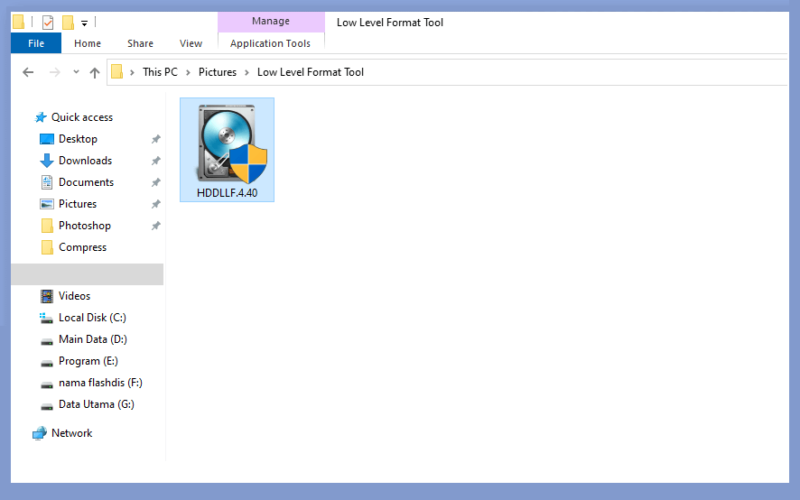800x500 pixels.
Task: Click folder icon in the address bar
Action: point(117,72)
